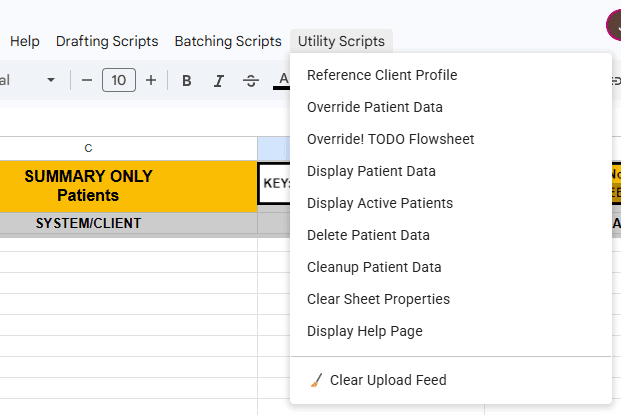Decrease font size with minus button

point(87,80)
